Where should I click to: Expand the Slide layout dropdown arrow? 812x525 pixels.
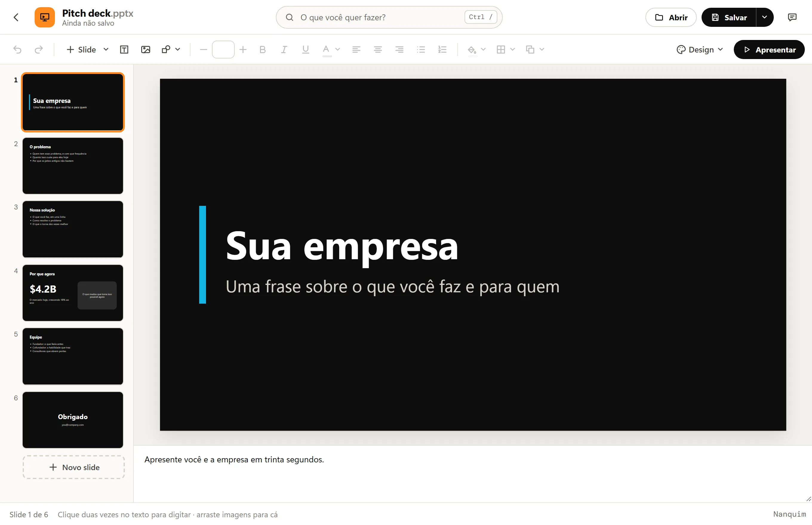point(106,50)
